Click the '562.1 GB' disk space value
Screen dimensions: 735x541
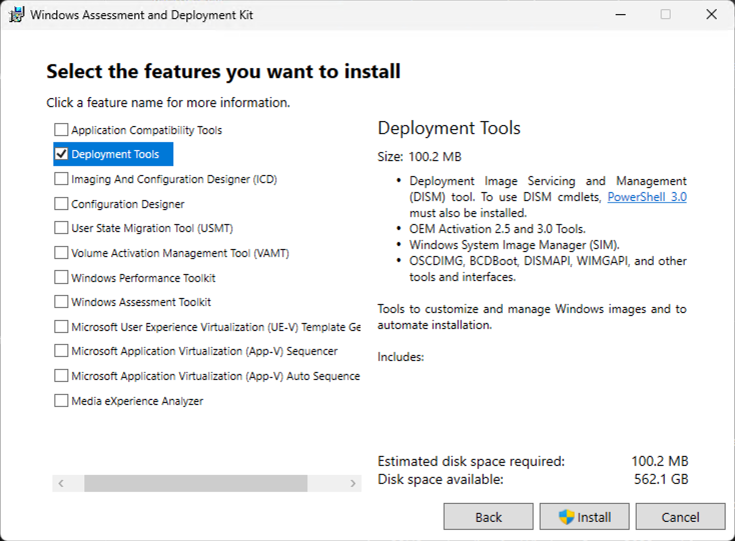click(661, 479)
